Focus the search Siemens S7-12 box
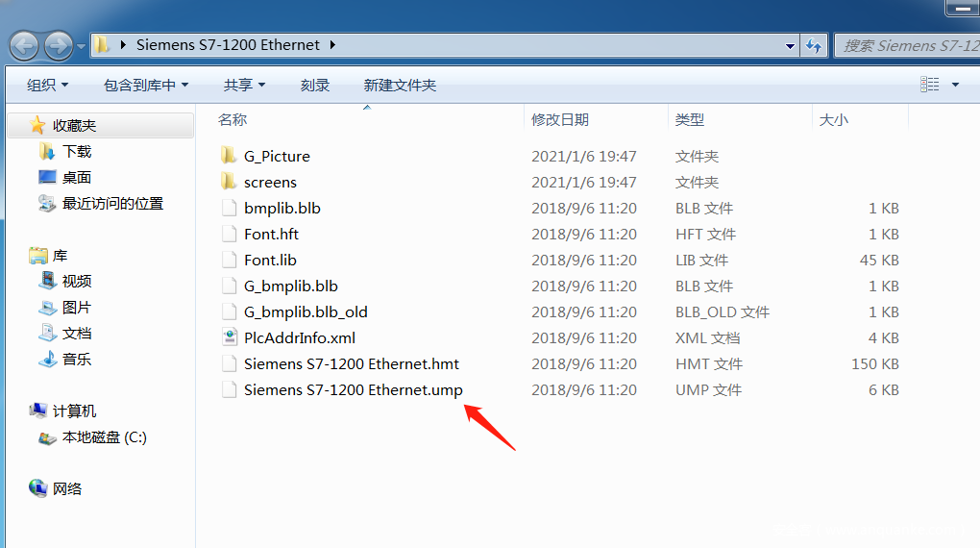Viewport: 980px width, 548px height. tap(908, 46)
